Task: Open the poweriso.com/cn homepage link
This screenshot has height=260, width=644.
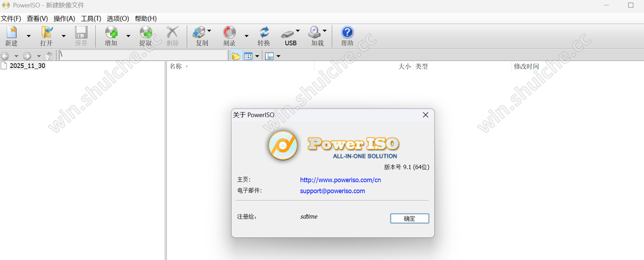Action: pyautogui.click(x=340, y=180)
